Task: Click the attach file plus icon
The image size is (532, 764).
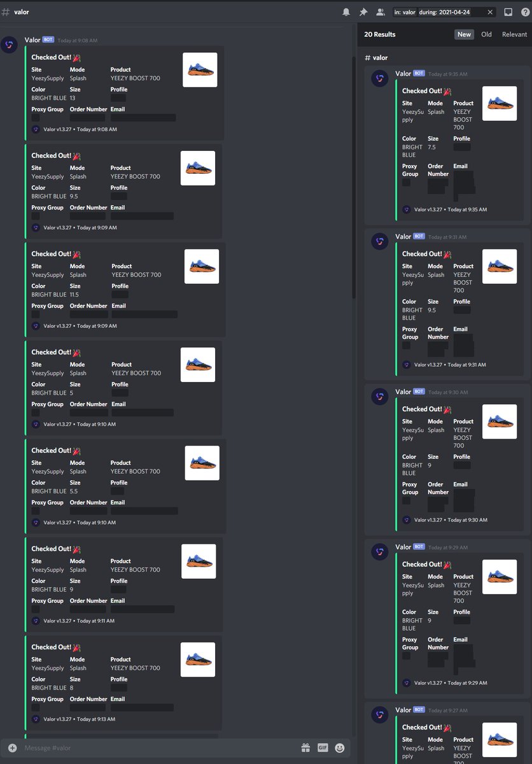Action: click(x=12, y=747)
